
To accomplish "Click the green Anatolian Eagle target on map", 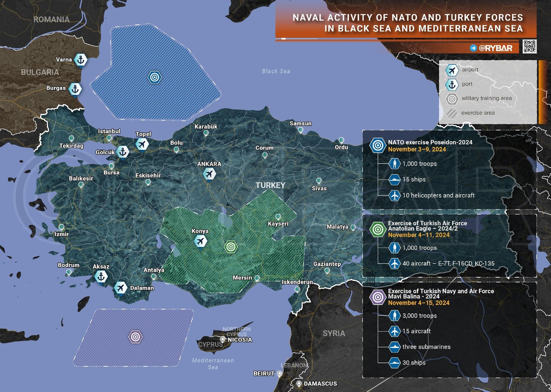I will coord(231,247).
